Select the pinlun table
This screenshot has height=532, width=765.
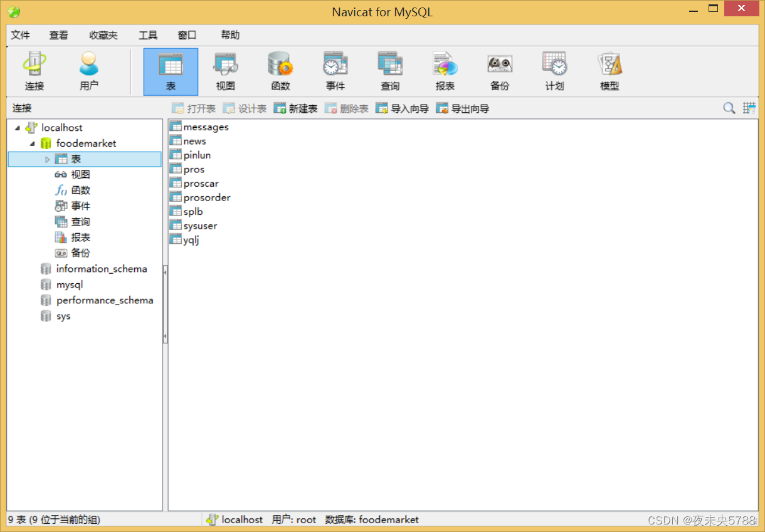coord(197,155)
